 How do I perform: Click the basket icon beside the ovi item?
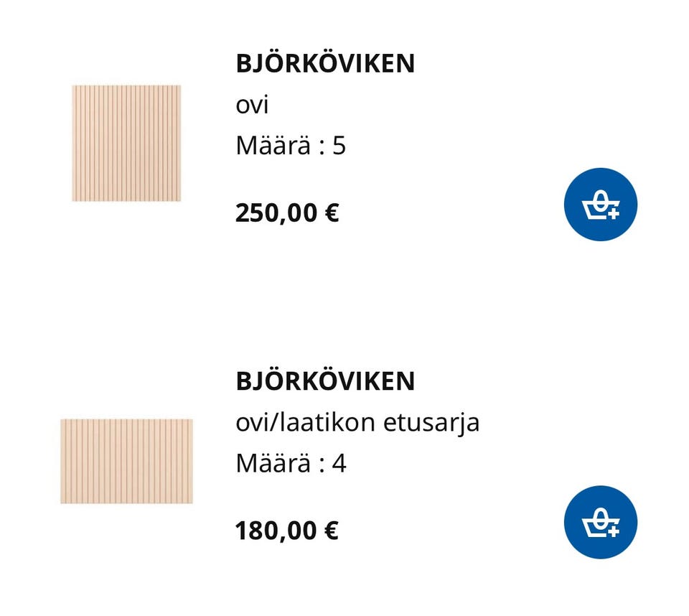coord(601,205)
